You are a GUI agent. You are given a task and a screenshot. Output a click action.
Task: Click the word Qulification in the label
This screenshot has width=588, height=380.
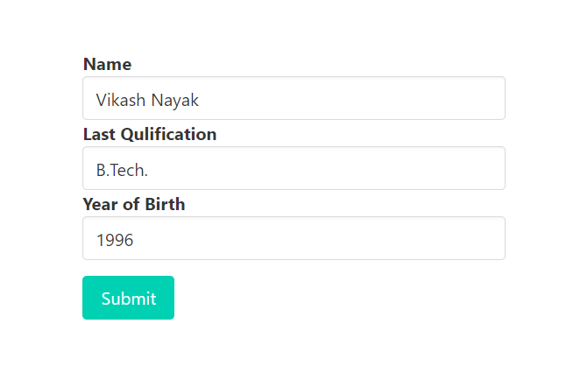(168, 134)
